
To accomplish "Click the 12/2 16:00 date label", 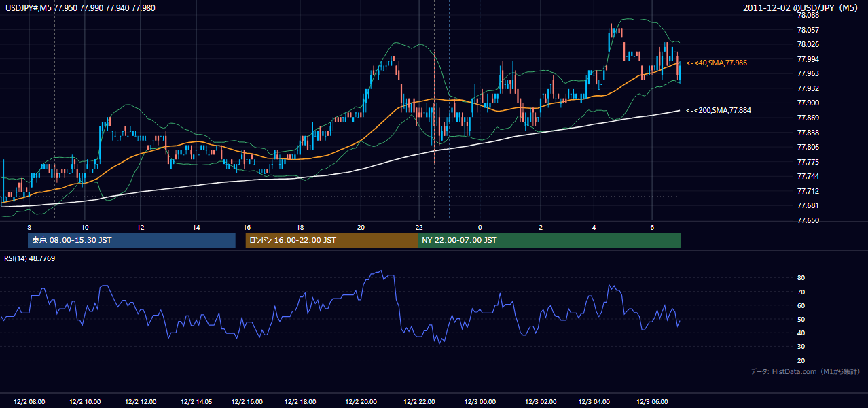I will click(x=246, y=402).
